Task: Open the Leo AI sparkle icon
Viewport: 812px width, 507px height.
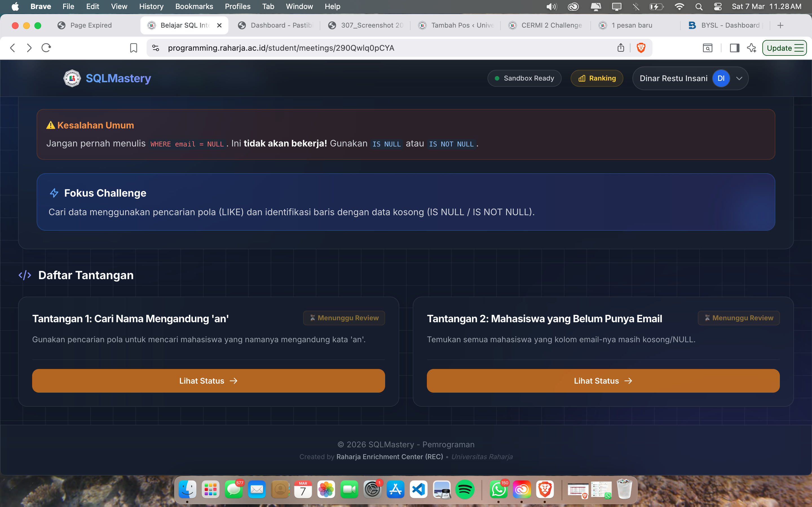Action: 752,48
